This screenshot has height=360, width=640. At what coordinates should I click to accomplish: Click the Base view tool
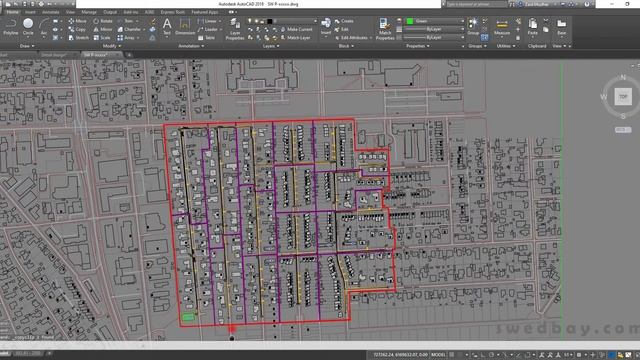562,27
